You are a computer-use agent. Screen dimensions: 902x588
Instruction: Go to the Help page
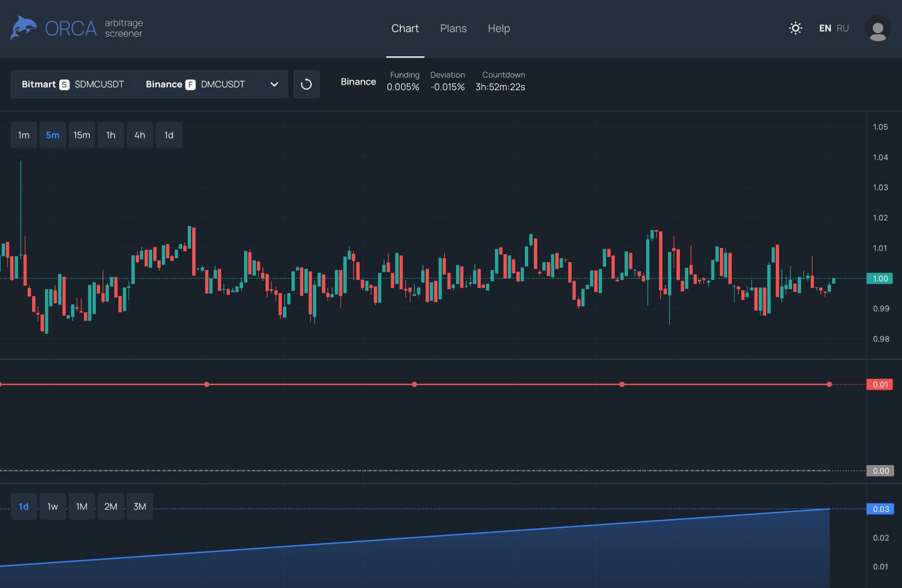click(498, 28)
